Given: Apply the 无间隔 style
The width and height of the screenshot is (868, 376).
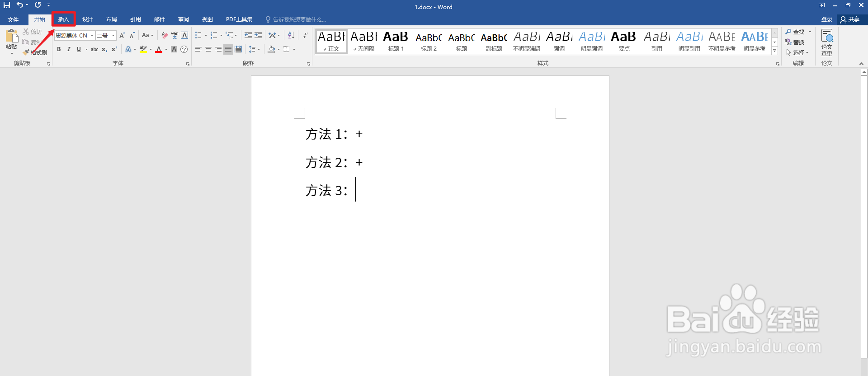Looking at the screenshot, I should (x=363, y=41).
